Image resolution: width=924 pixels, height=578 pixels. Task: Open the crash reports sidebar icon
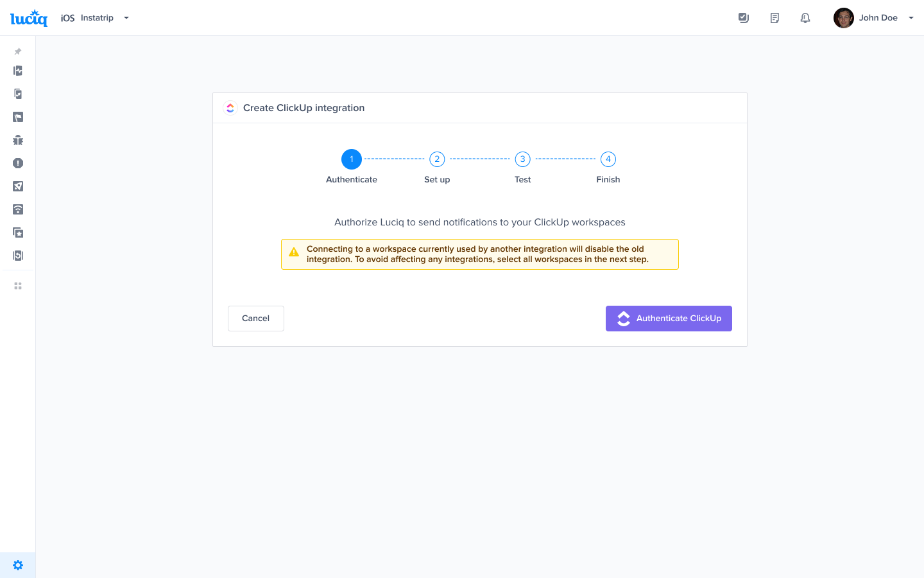[17, 163]
